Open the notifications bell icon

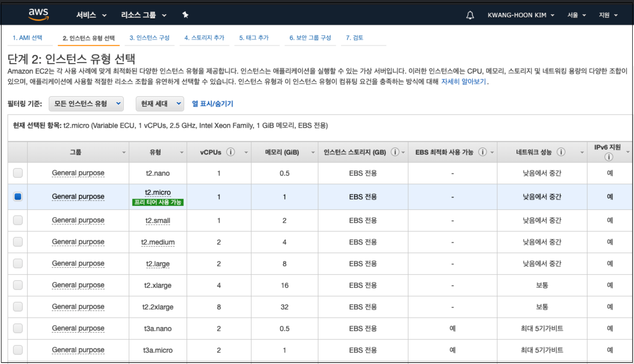(470, 15)
